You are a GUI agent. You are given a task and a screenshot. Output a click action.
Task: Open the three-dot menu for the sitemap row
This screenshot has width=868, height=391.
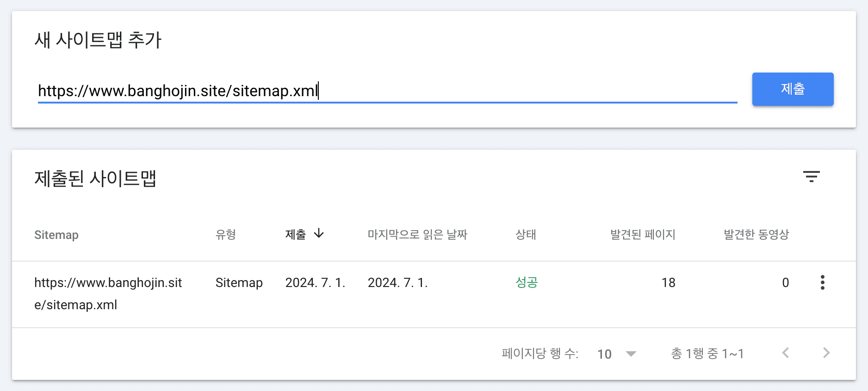(x=822, y=282)
